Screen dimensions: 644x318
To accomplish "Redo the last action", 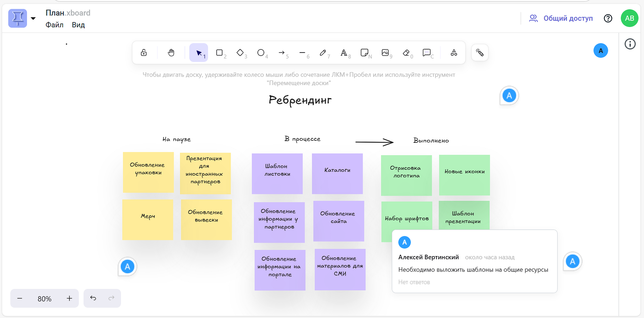I will pos(111,298).
